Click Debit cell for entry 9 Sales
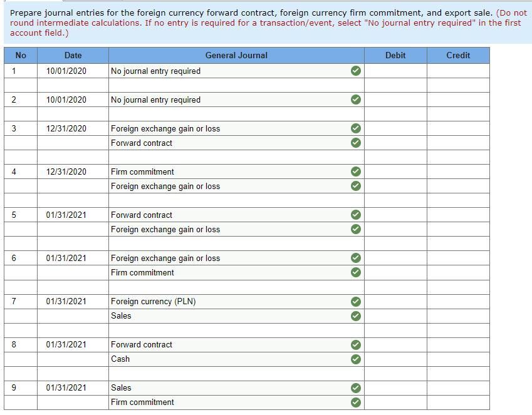Image resolution: width=532 pixels, height=415 pixels. [395, 388]
